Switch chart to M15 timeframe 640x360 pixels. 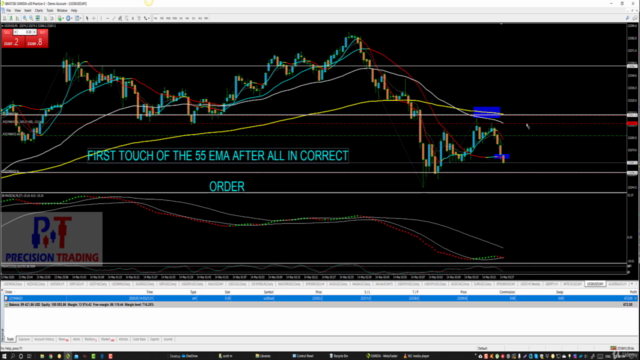pos(168,18)
